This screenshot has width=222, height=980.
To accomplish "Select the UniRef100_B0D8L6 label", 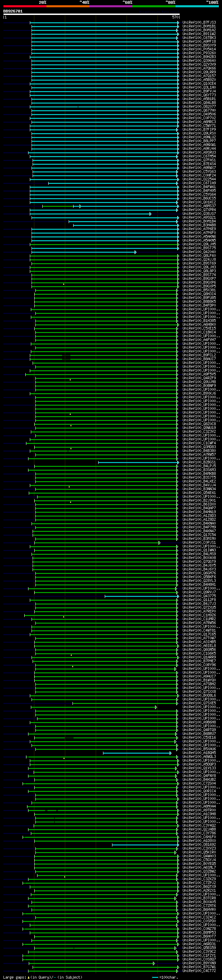I will click(x=199, y=695).
